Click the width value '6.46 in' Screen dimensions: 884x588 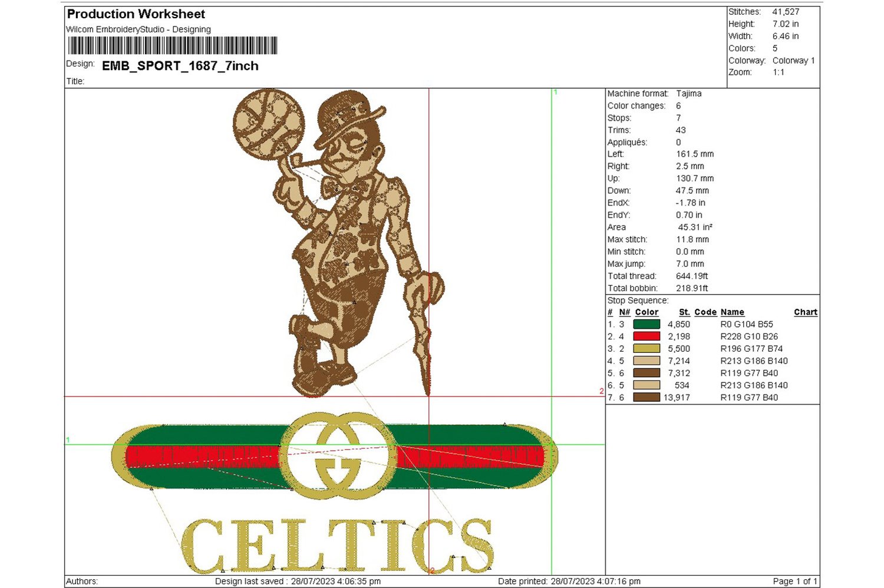click(x=786, y=37)
